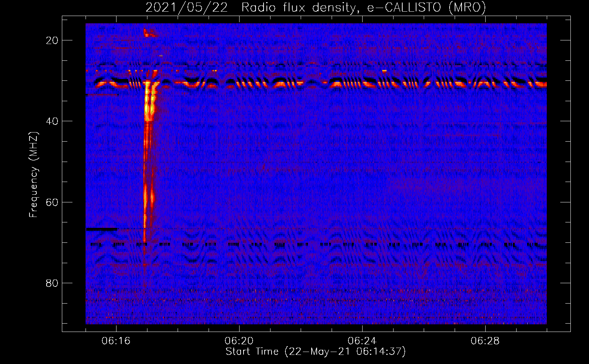The image size is (589, 364).
Task: Click the "Start Time (22-May-21 06:14:37)" label
Action: [316, 352]
